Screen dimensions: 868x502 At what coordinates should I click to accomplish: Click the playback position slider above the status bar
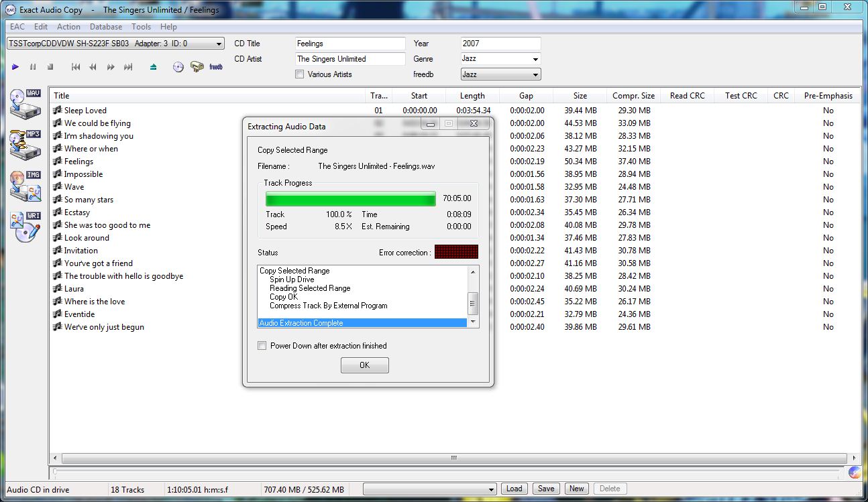click(x=447, y=472)
